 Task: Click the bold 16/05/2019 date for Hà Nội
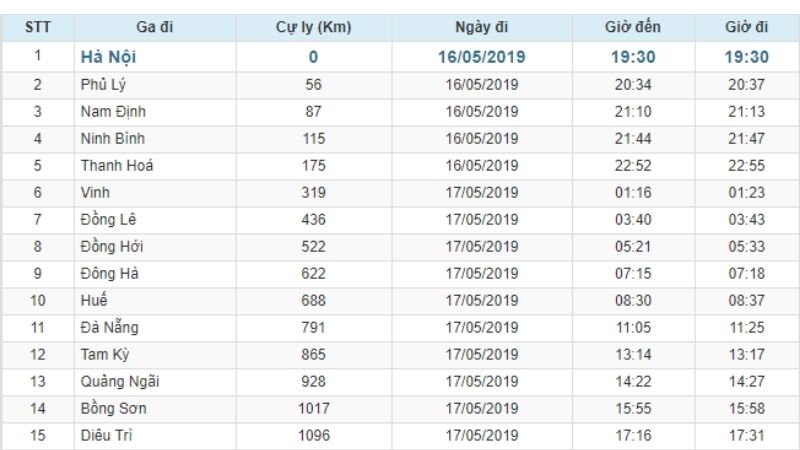coord(481,57)
